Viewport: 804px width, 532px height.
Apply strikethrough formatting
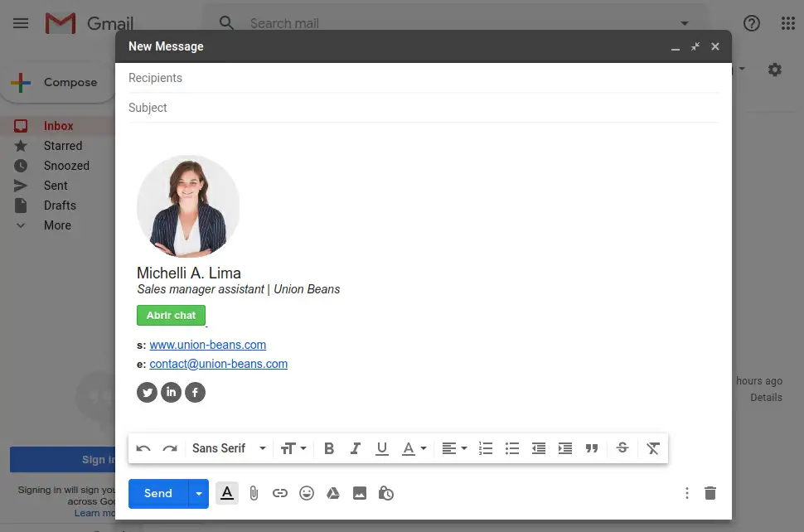[x=622, y=448]
